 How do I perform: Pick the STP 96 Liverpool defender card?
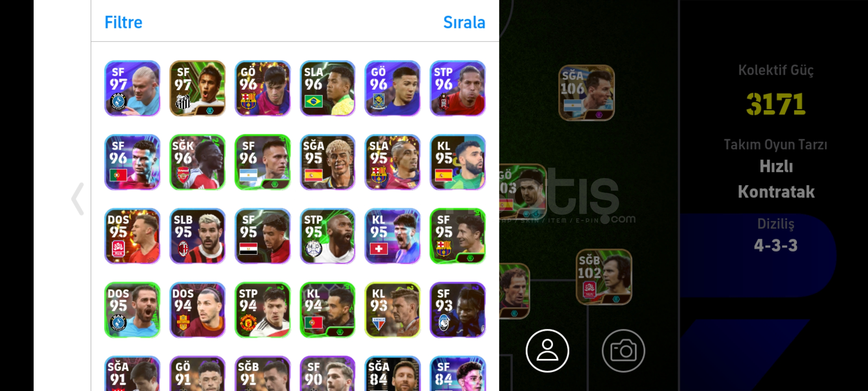[458, 88]
